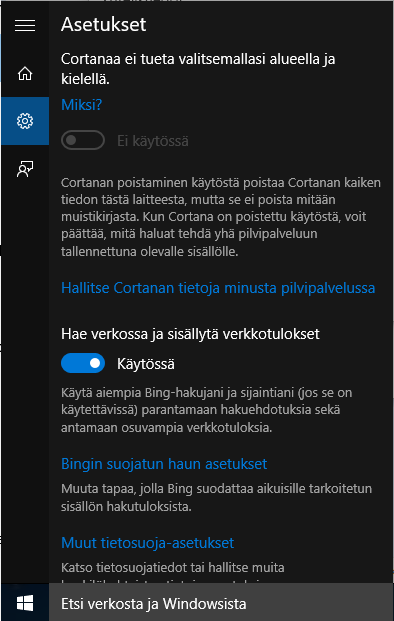Click the Miksi? link
This screenshot has width=394, height=621.
tap(82, 105)
